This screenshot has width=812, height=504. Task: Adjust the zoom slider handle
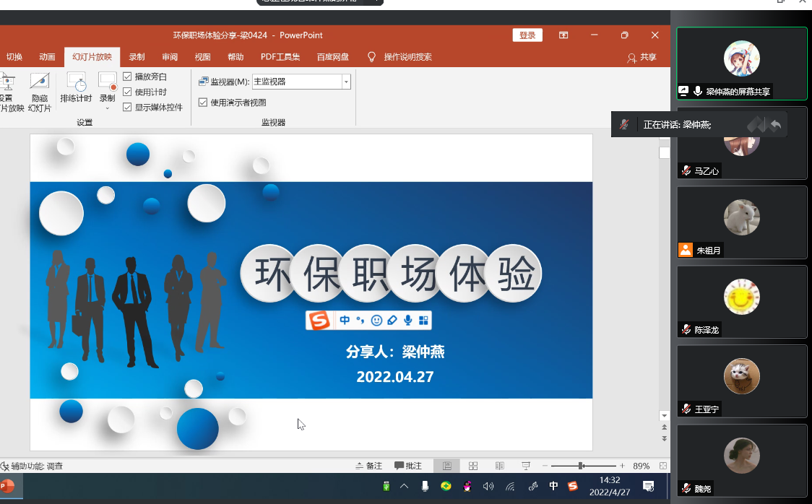click(581, 466)
